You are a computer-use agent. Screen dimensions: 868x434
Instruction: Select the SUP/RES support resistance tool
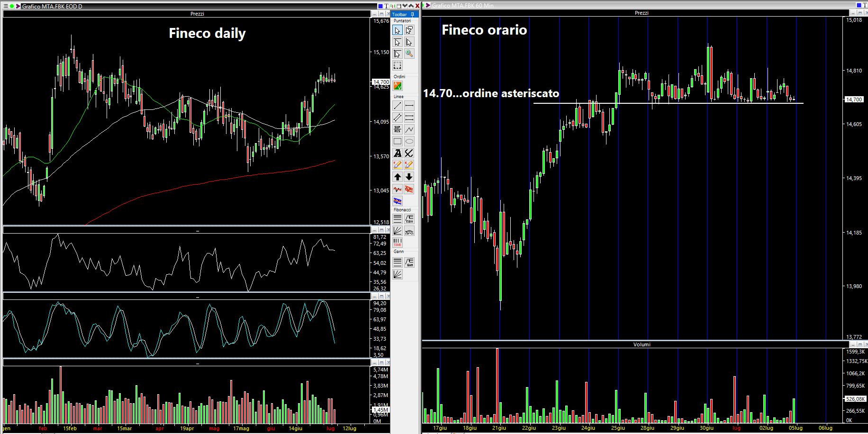click(398, 129)
